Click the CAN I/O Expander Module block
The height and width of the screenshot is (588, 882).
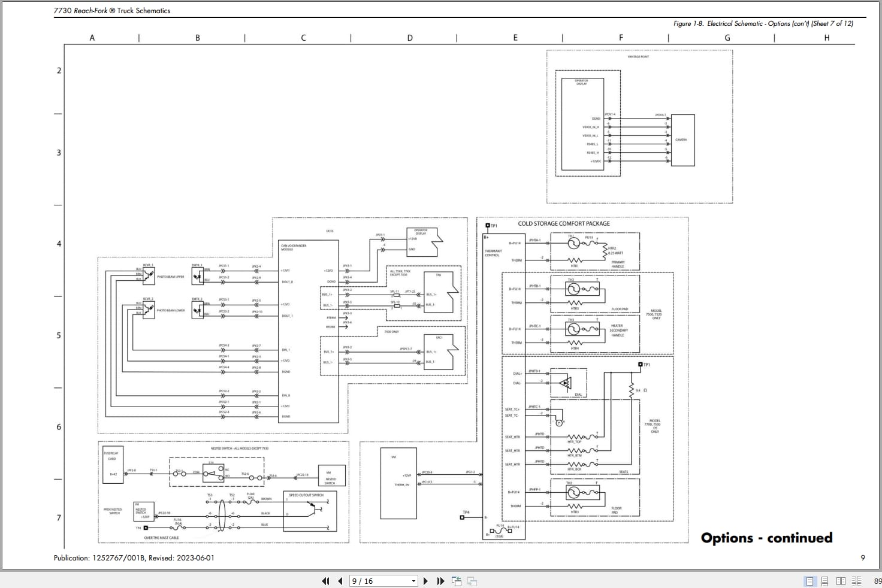click(309, 331)
